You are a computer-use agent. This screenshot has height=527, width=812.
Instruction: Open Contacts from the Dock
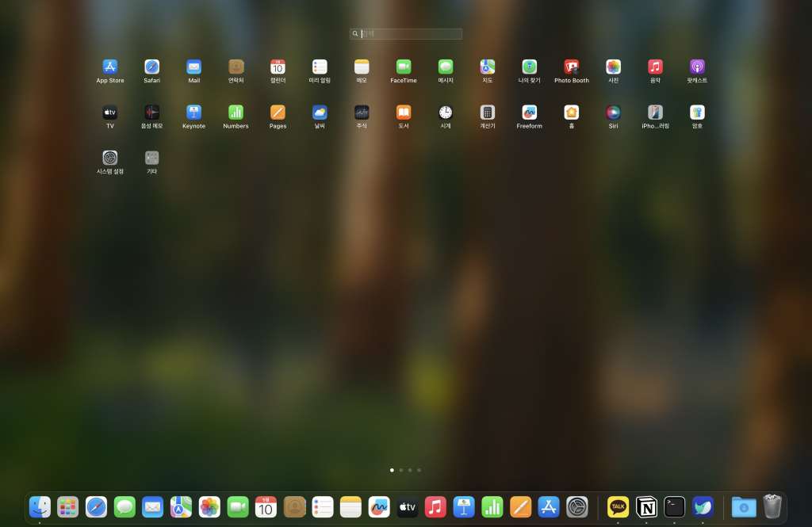pos(294,507)
